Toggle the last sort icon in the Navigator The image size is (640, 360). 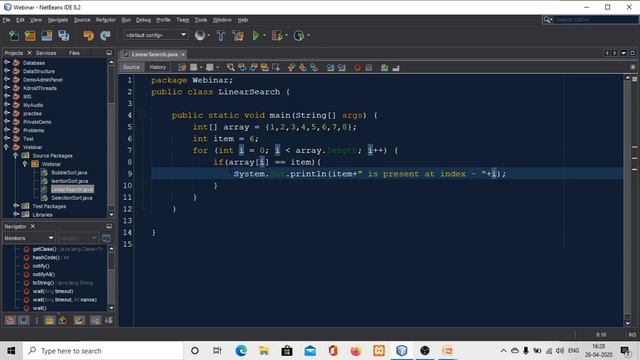tap(109, 320)
